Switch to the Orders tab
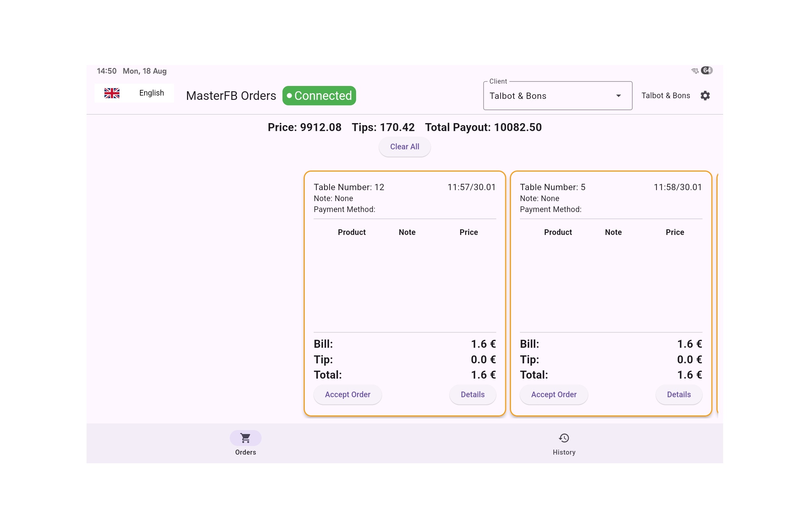This screenshot has width=812, height=514. [245, 452]
